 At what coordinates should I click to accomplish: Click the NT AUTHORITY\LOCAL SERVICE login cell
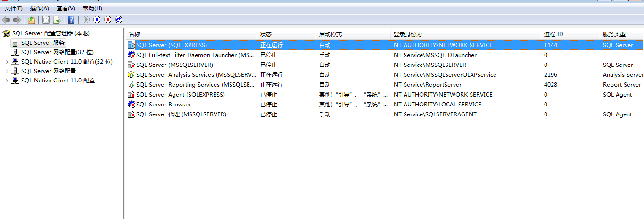coord(438,105)
